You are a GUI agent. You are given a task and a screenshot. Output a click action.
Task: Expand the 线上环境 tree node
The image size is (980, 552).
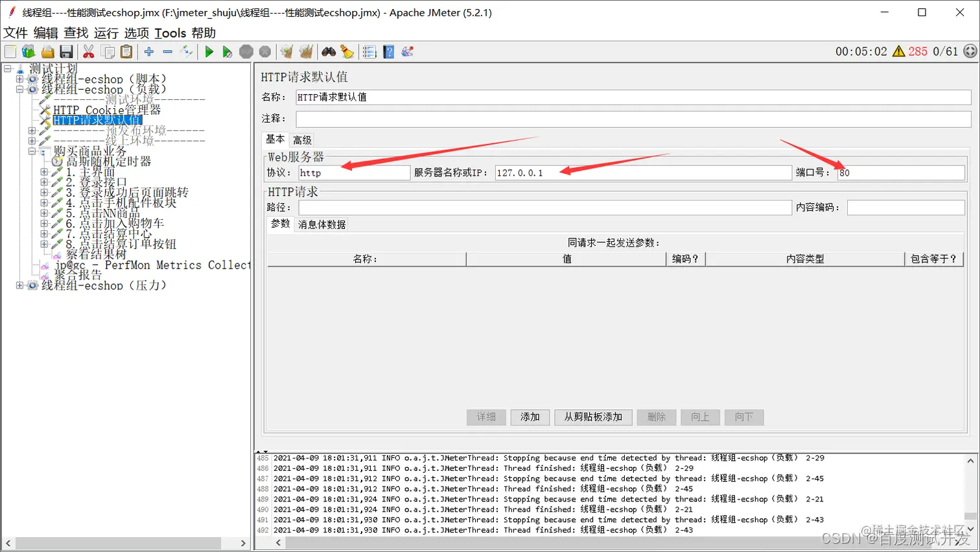pyautogui.click(x=32, y=141)
